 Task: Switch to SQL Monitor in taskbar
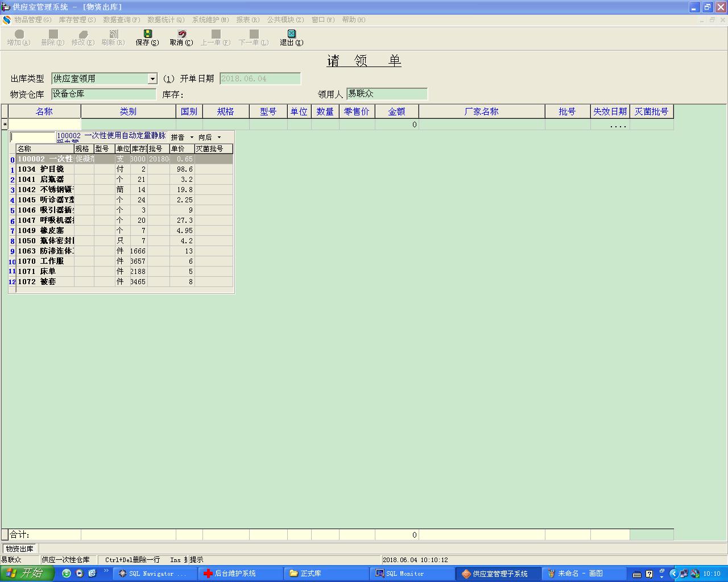[x=405, y=573]
